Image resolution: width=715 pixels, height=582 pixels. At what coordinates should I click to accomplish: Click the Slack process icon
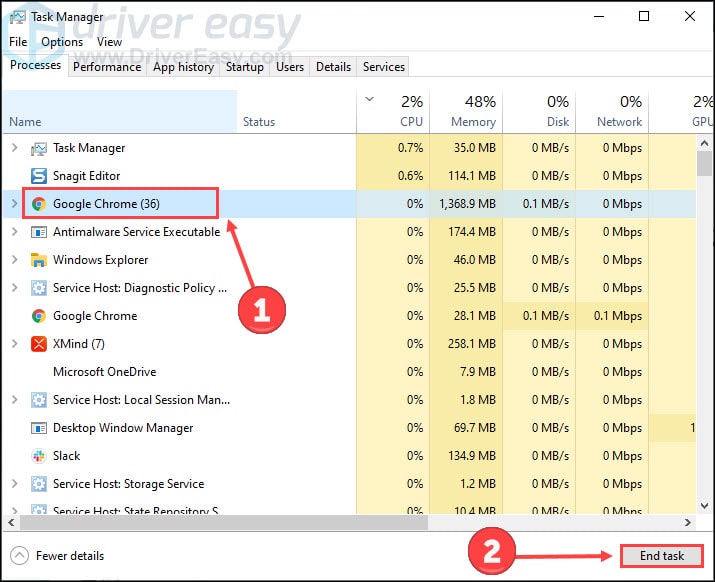pos(39,456)
